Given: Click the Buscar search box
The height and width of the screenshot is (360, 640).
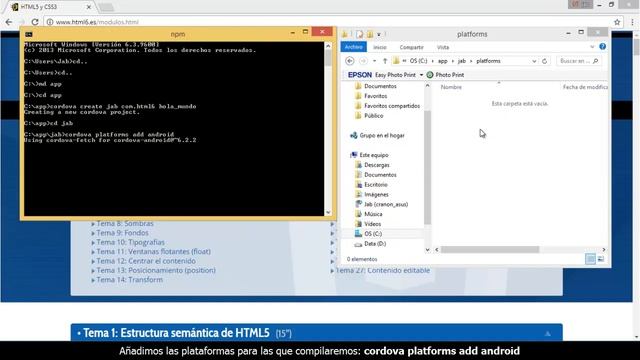Looking at the screenshot, I should tap(579, 61).
